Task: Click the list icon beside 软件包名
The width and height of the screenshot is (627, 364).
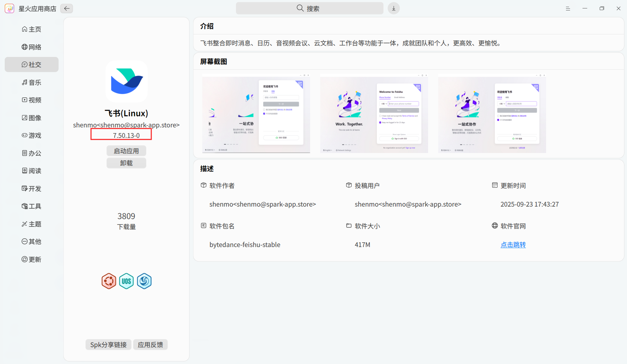Action: point(204,225)
